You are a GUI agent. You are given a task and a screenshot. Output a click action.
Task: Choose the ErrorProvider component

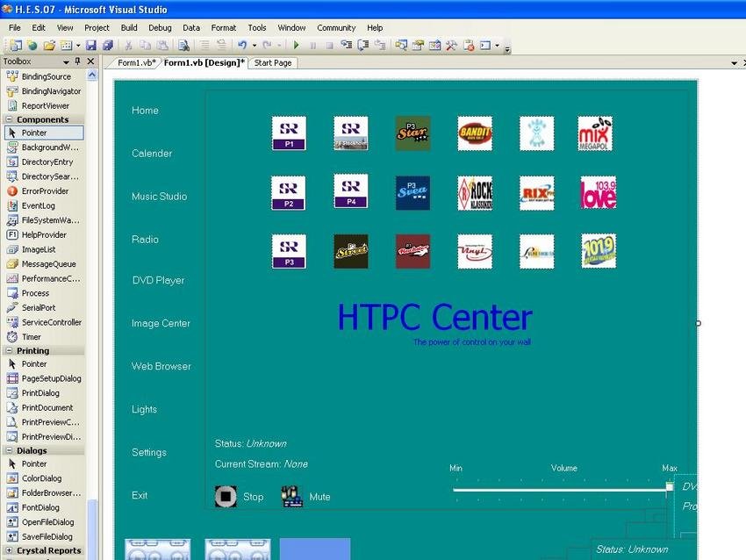[44, 191]
